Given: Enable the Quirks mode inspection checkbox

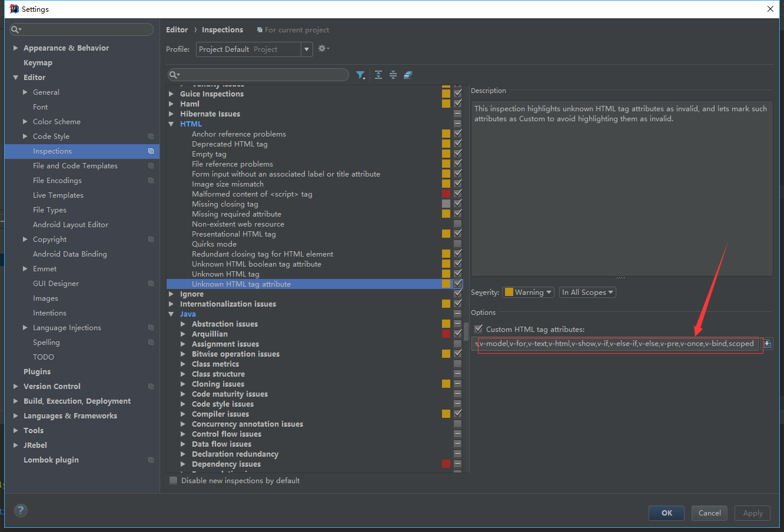Looking at the screenshot, I should click(x=458, y=244).
